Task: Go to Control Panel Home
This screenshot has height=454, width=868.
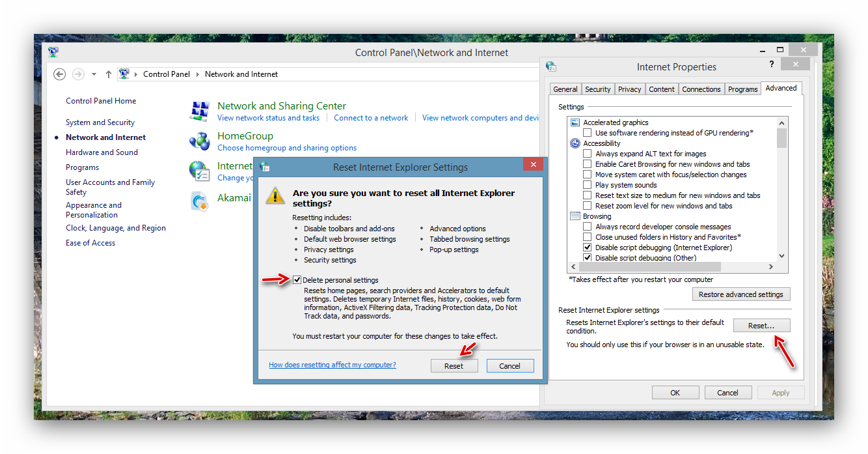Action: (x=101, y=101)
